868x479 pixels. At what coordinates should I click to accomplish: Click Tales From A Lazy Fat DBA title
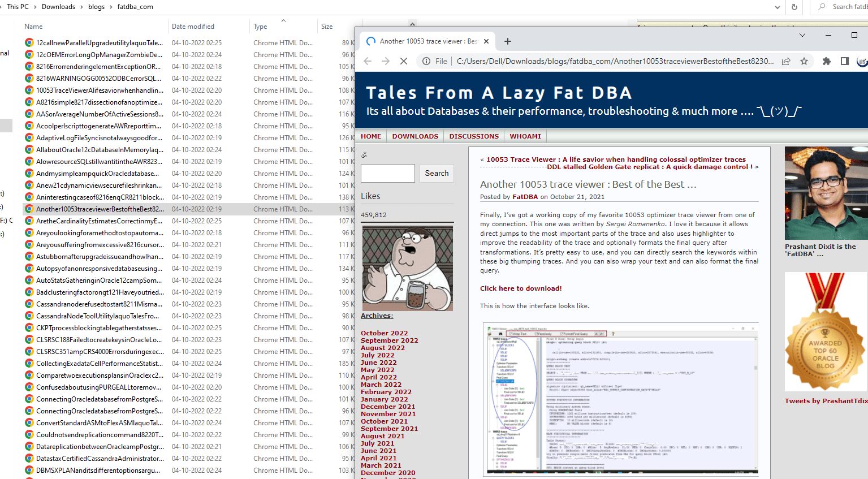499,93
